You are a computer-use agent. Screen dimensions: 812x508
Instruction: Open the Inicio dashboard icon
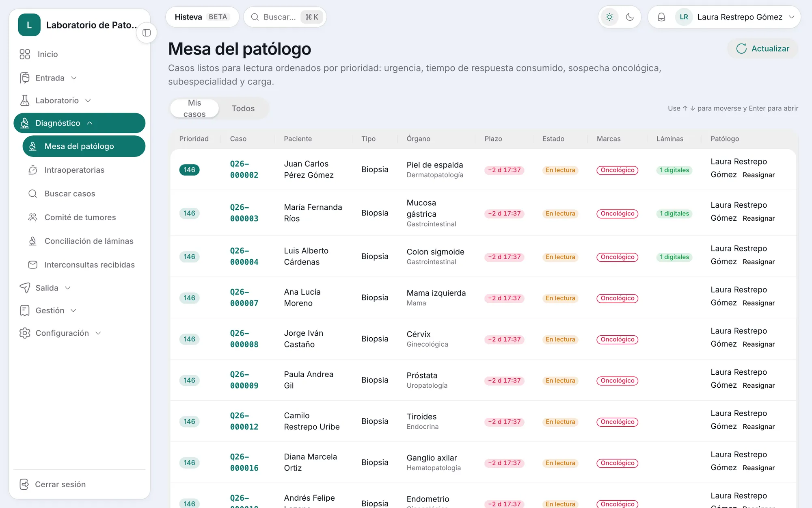pyautogui.click(x=25, y=54)
